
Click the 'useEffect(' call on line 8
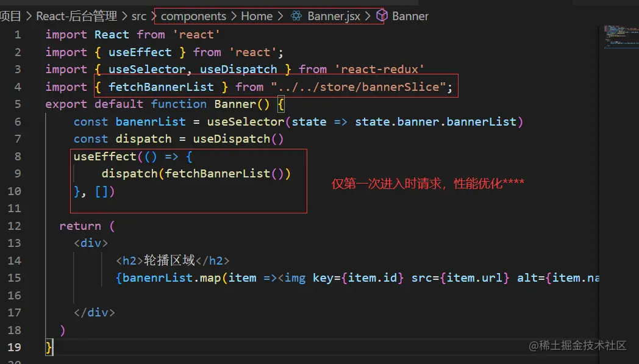[108, 157]
